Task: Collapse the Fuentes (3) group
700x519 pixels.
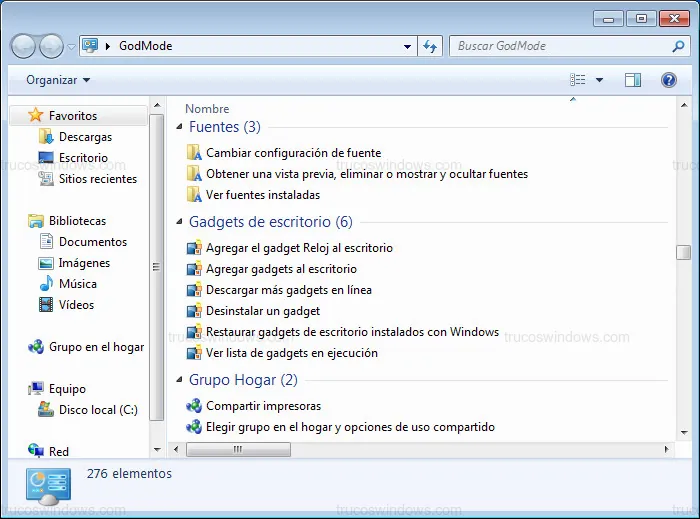Action: [x=180, y=127]
